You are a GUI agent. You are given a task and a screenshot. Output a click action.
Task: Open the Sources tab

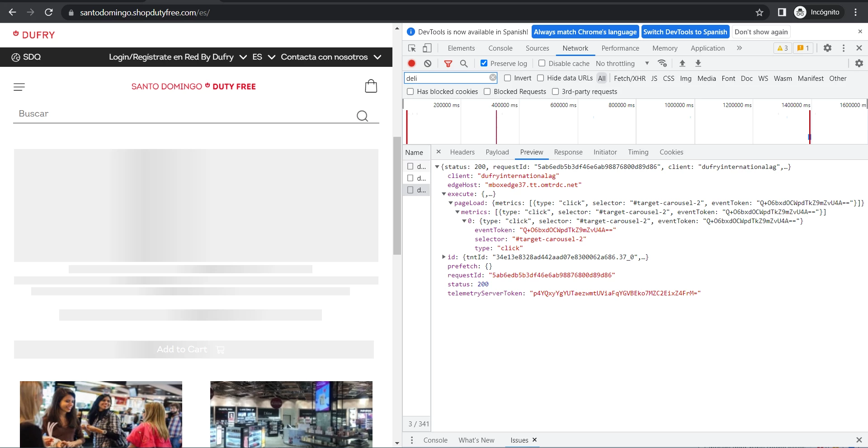click(x=537, y=48)
